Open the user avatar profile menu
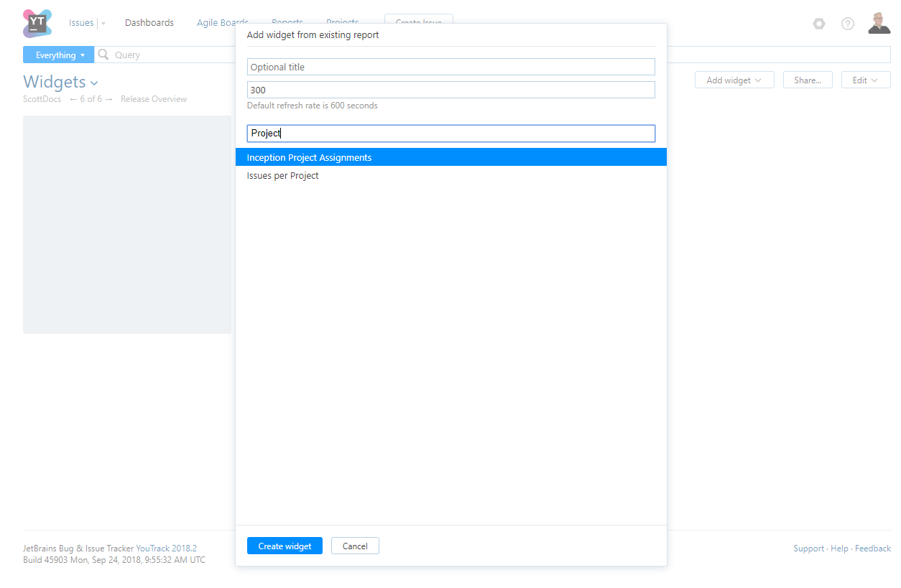Image resolution: width=901 pixels, height=588 pixels. point(879,23)
